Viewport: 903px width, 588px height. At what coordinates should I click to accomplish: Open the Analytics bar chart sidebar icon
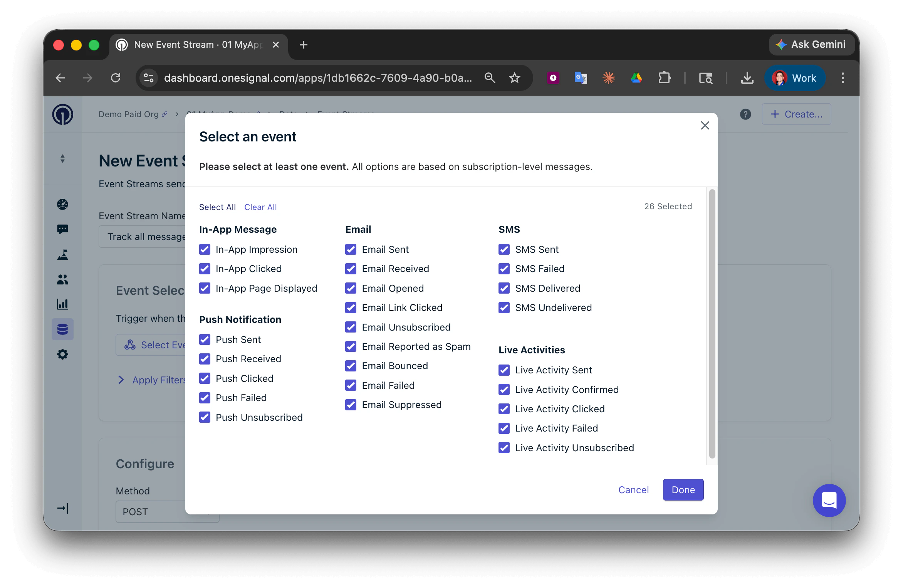[x=62, y=304]
